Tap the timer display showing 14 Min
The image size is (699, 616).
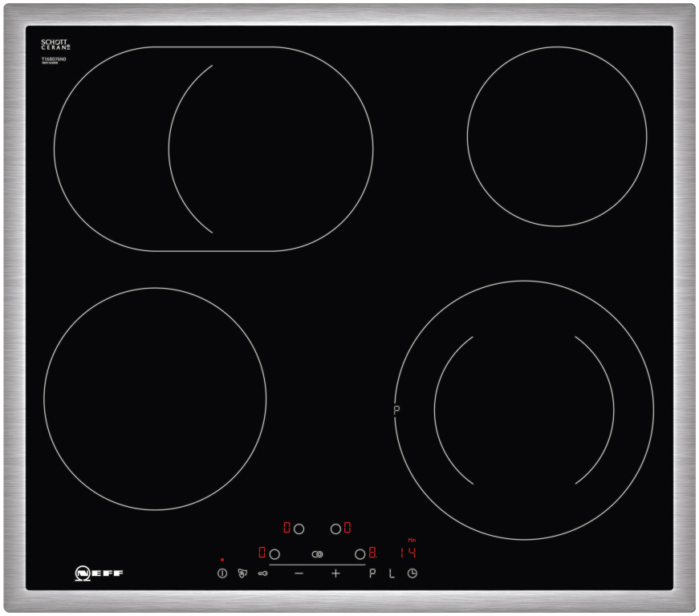pos(408,553)
